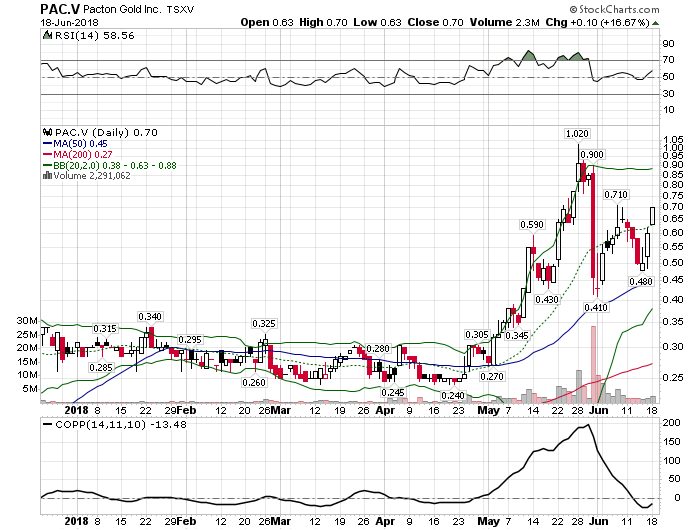Click the Jun label on COPP panel axis

(599, 521)
